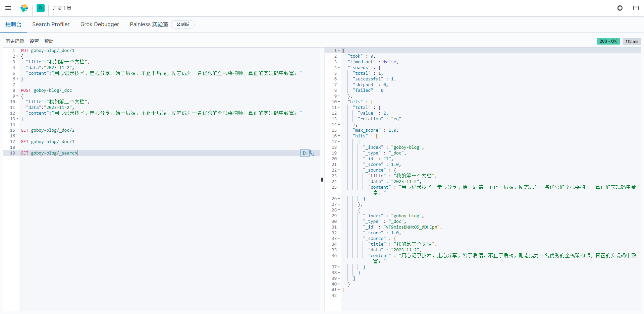Image resolution: width=644 pixels, height=314 pixels.
Task: Fold the "hits" object at response line 10
Action: pyautogui.click(x=339, y=102)
